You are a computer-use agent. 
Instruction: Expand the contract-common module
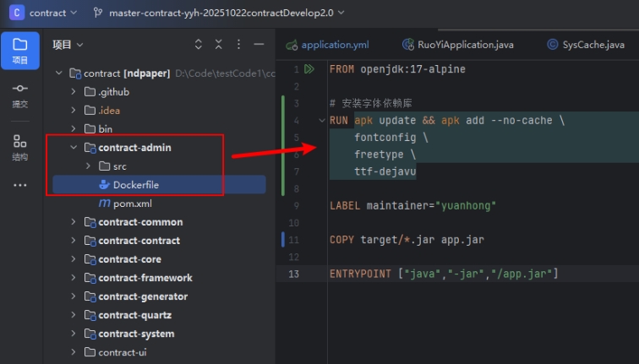point(74,222)
